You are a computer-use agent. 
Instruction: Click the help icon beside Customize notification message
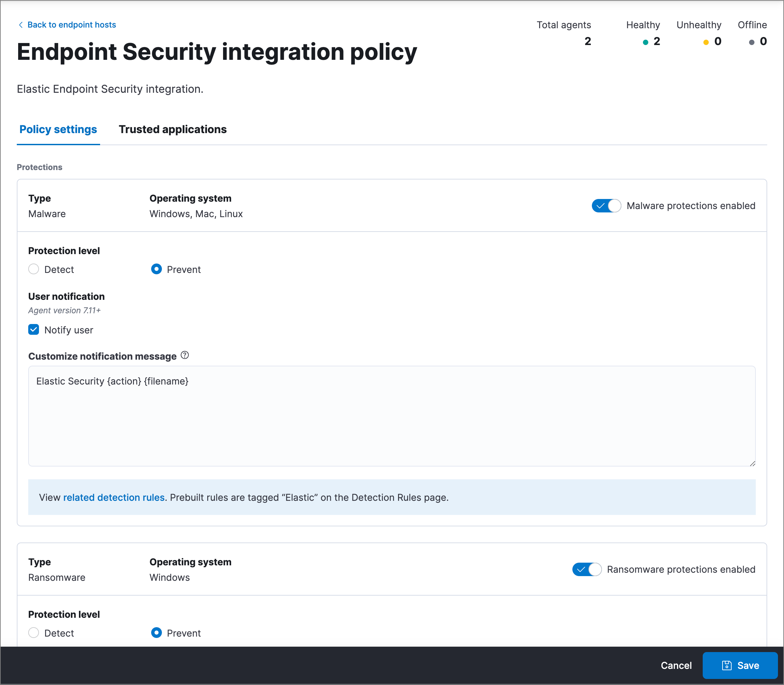tap(185, 356)
